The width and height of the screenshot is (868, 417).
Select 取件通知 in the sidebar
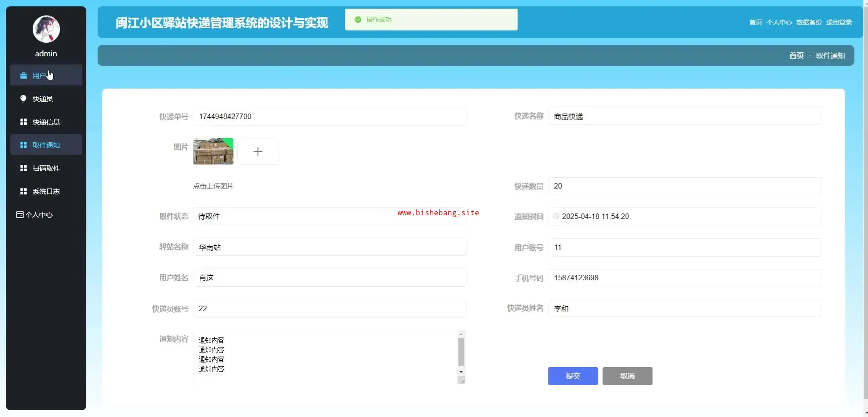coord(46,145)
